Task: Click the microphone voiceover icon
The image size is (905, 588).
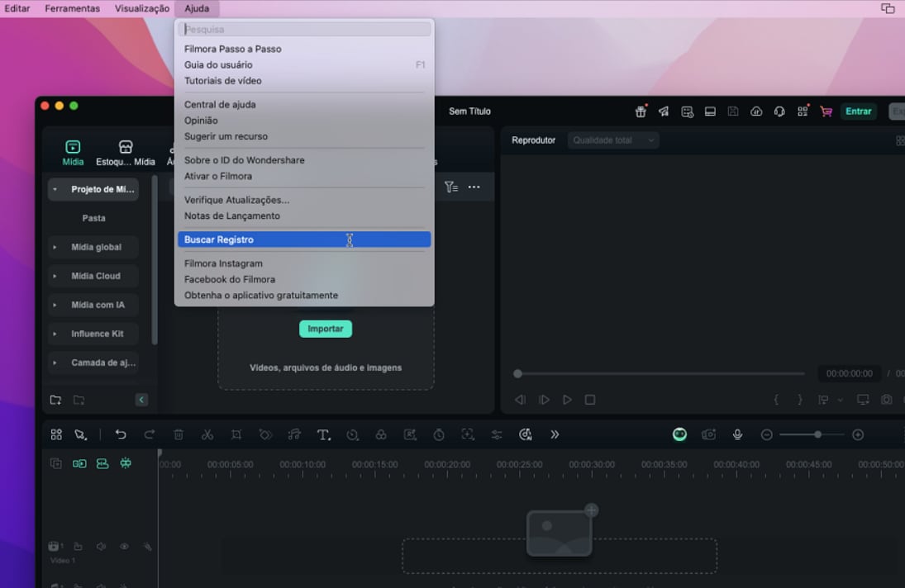Action: 737,434
